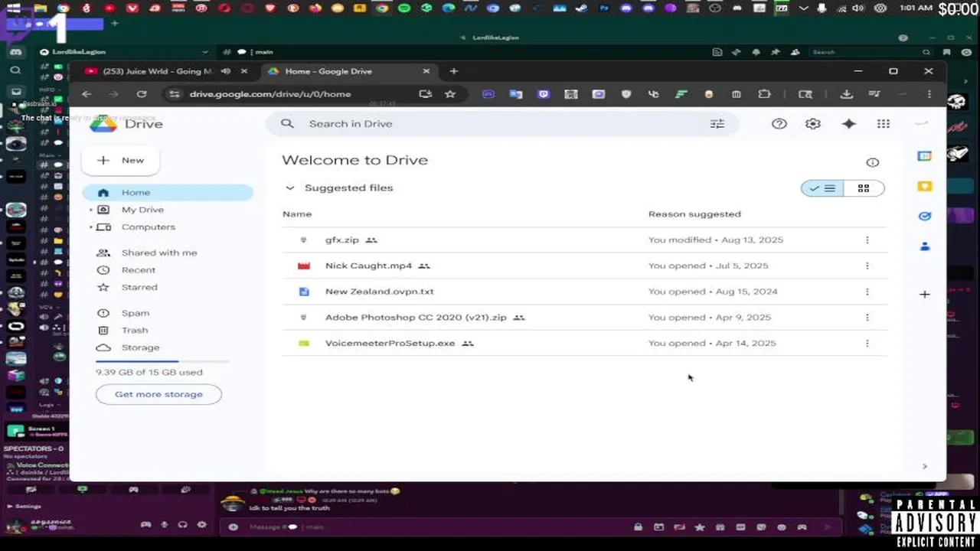Expand the Computers tree arrow
Screen dimensions: 980x551
point(91,227)
